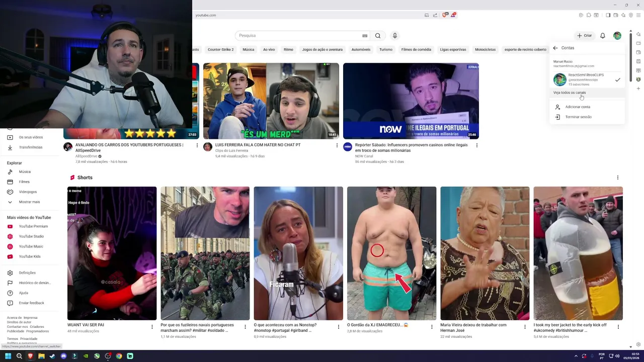
Task: Open the Brave wallet icon
Action: point(615,15)
